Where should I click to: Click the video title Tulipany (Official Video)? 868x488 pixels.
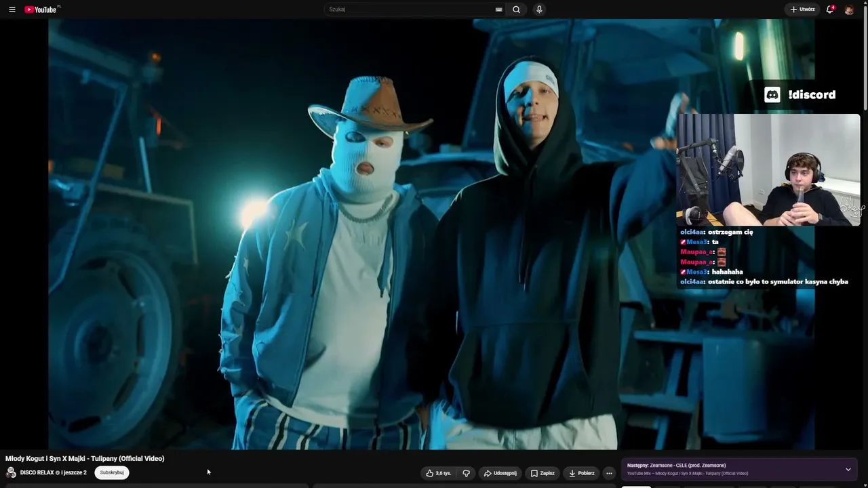85,459
